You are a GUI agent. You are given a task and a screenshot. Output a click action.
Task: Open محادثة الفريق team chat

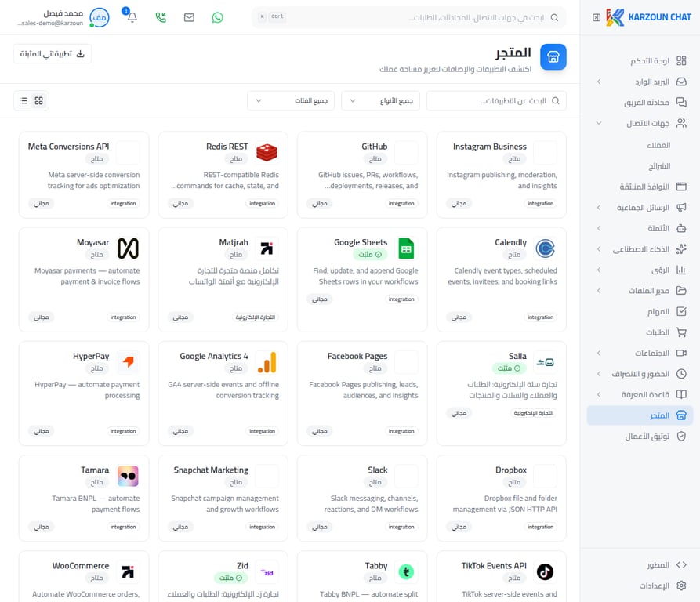(640, 103)
